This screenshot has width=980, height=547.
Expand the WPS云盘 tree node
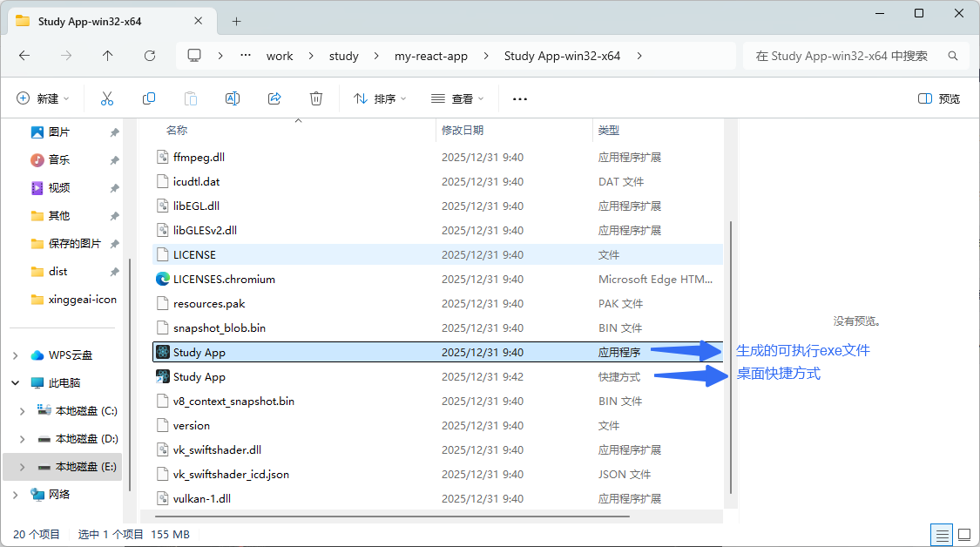point(15,355)
